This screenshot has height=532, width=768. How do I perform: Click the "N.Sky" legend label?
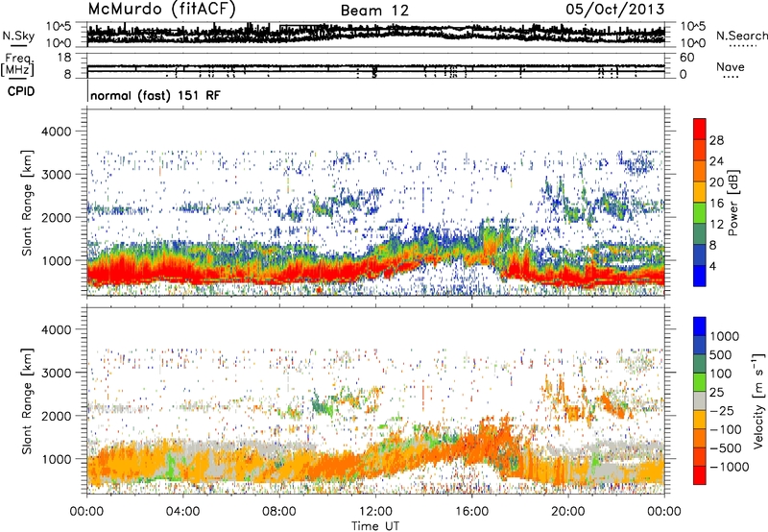coord(18,36)
